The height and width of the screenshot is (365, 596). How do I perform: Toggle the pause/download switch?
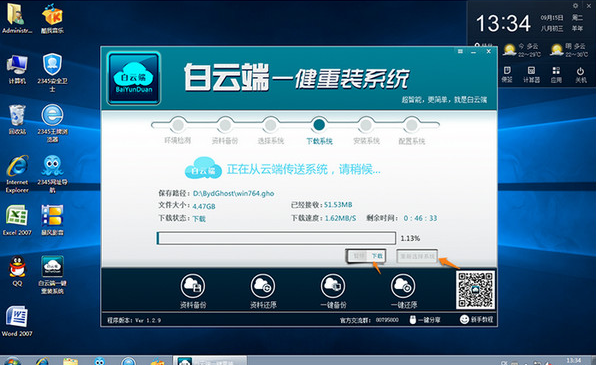(x=366, y=256)
